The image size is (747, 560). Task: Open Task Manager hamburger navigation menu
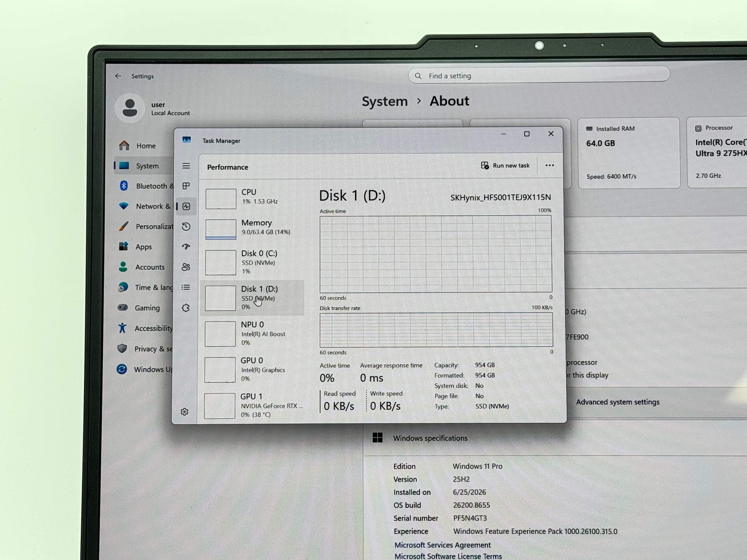186,166
